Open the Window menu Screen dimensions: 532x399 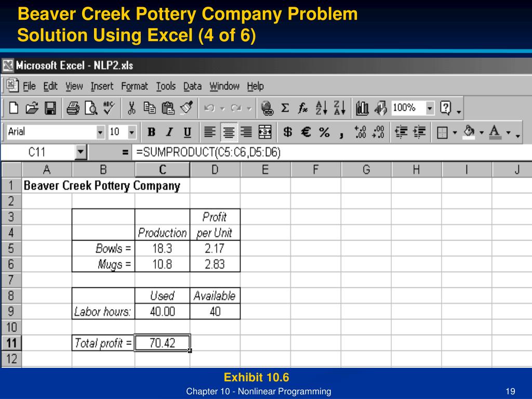[224, 86]
